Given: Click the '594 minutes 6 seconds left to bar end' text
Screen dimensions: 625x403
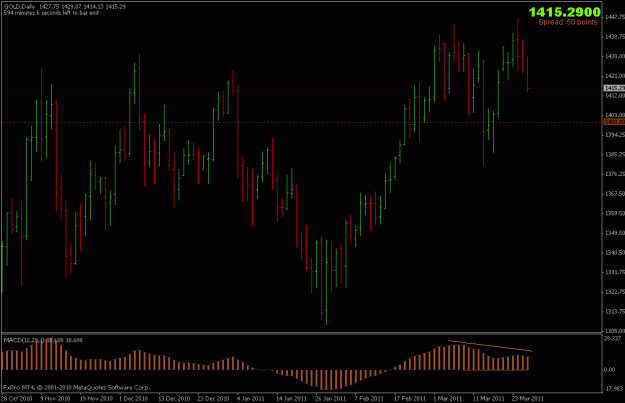Looking at the screenshot, I should 51,13.
